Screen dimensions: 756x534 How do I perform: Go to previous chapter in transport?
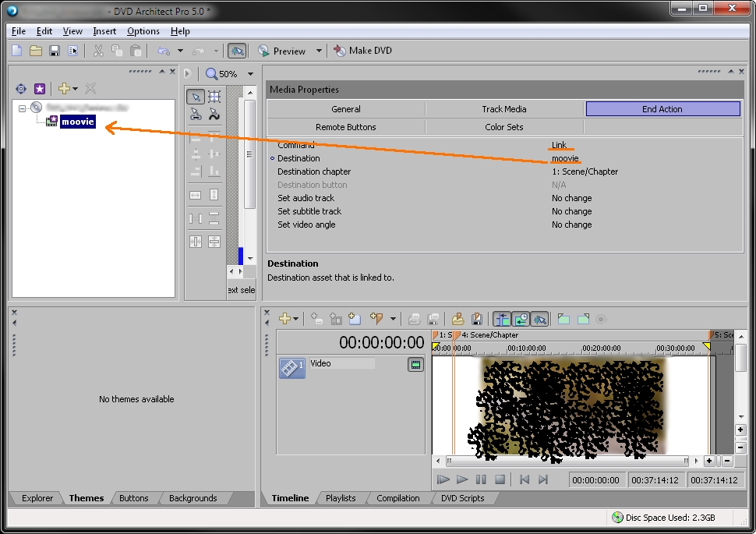point(525,479)
